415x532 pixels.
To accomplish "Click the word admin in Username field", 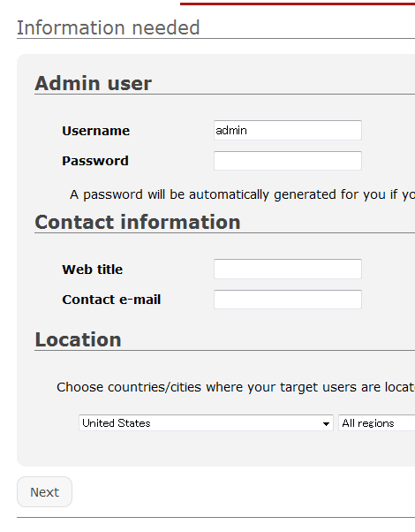I will tap(231, 130).
